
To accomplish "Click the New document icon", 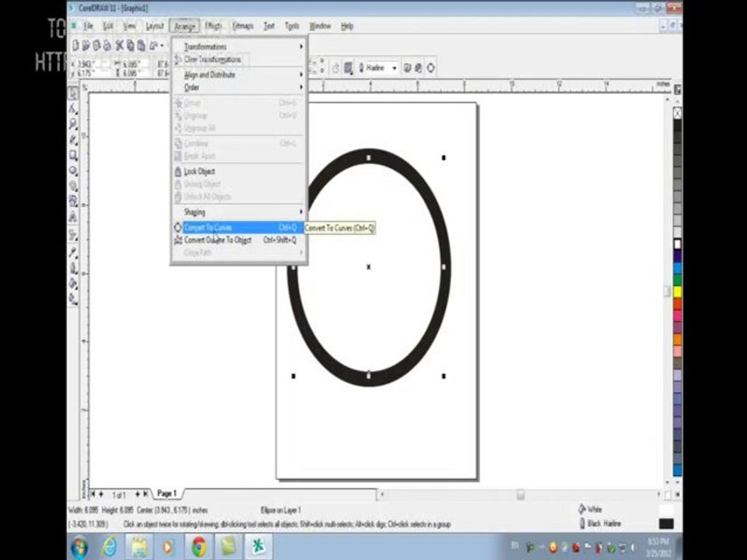I will (x=75, y=45).
